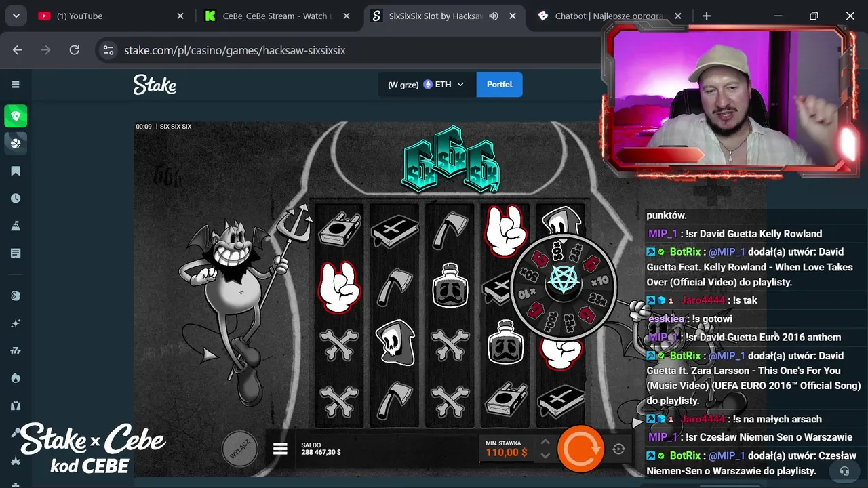Open the Stake sidebar hamburger menu
Image resolution: width=868 pixels, height=488 pixels.
point(16,84)
